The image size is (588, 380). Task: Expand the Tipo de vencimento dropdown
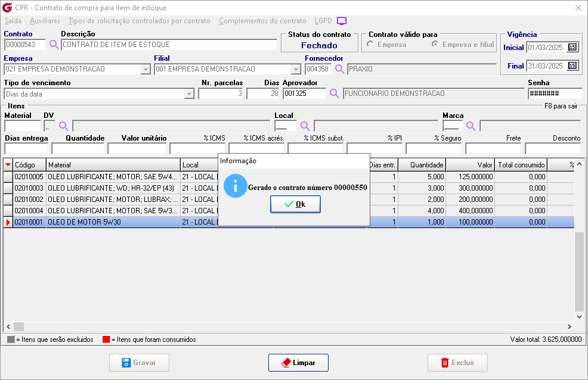coord(189,94)
